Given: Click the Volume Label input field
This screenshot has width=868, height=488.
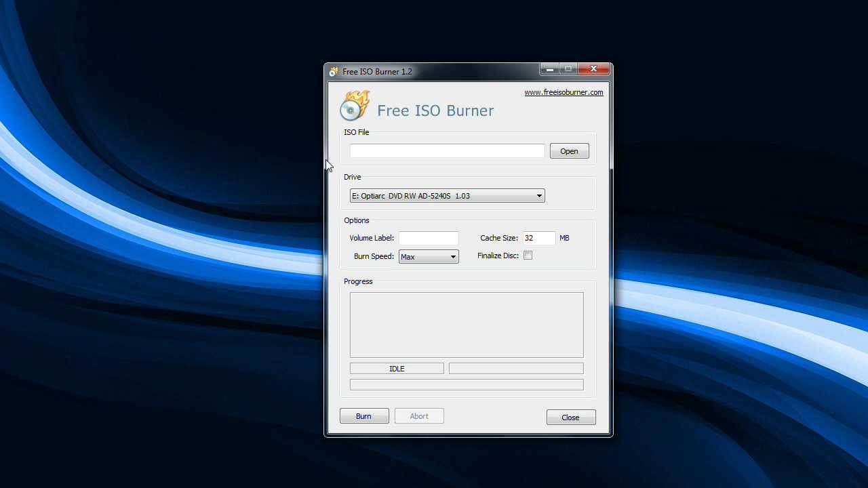Looking at the screenshot, I should (429, 238).
